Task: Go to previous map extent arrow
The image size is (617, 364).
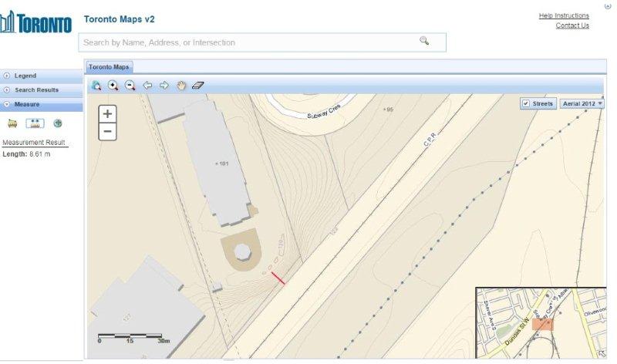Action: pyautogui.click(x=147, y=86)
